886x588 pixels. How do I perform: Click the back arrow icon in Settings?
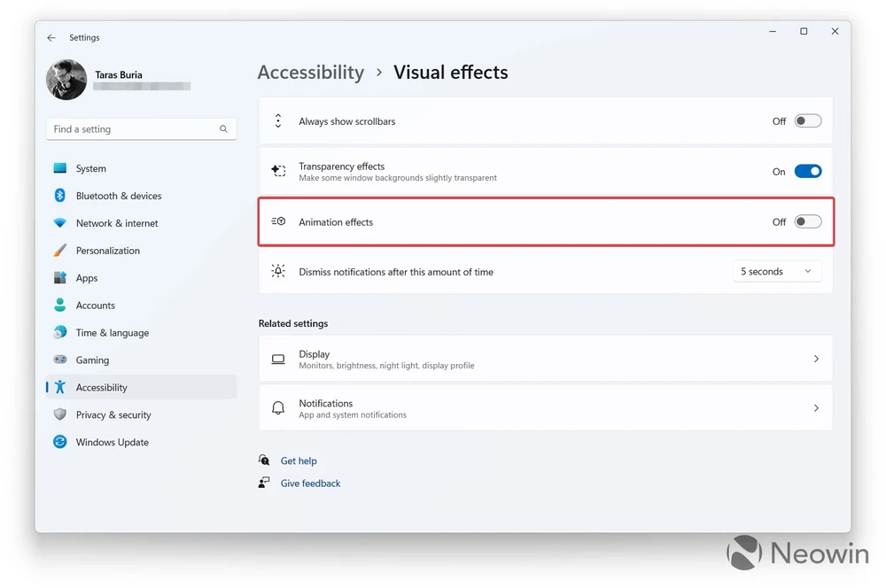pyautogui.click(x=51, y=38)
